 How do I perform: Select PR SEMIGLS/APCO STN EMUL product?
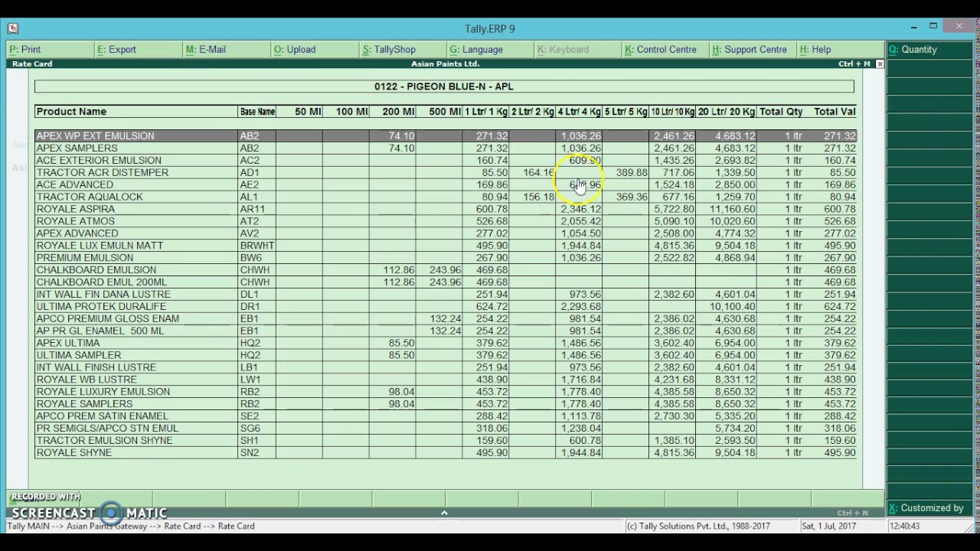pos(107,429)
